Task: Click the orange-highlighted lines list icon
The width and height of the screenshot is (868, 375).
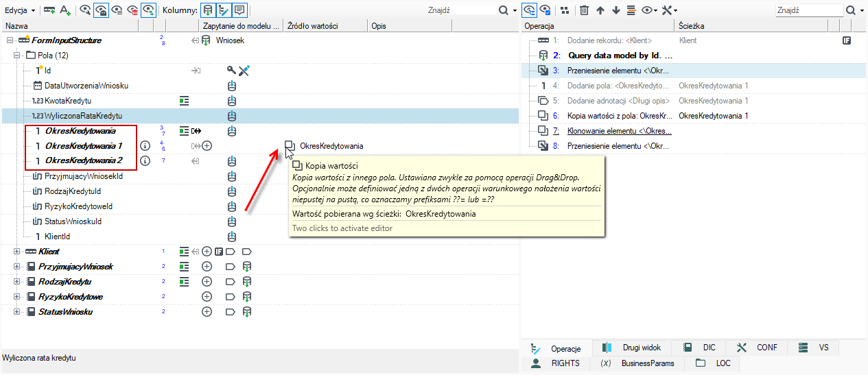Action: coord(631,10)
